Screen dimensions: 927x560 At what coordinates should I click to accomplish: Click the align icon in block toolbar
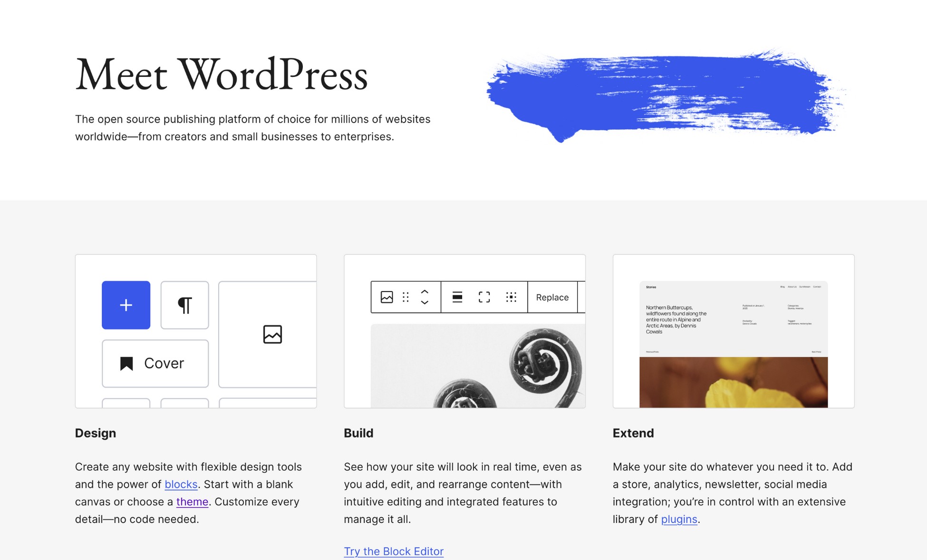(457, 297)
